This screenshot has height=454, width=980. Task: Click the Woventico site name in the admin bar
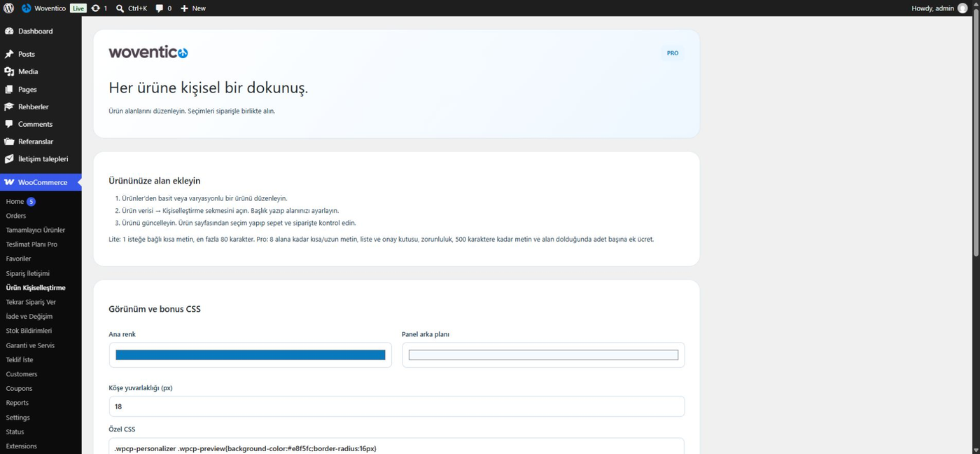click(x=50, y=8)
